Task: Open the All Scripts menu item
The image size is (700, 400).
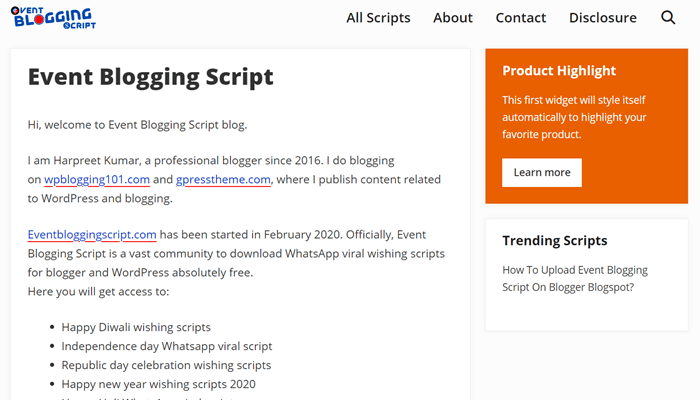Action: point(378,17)
